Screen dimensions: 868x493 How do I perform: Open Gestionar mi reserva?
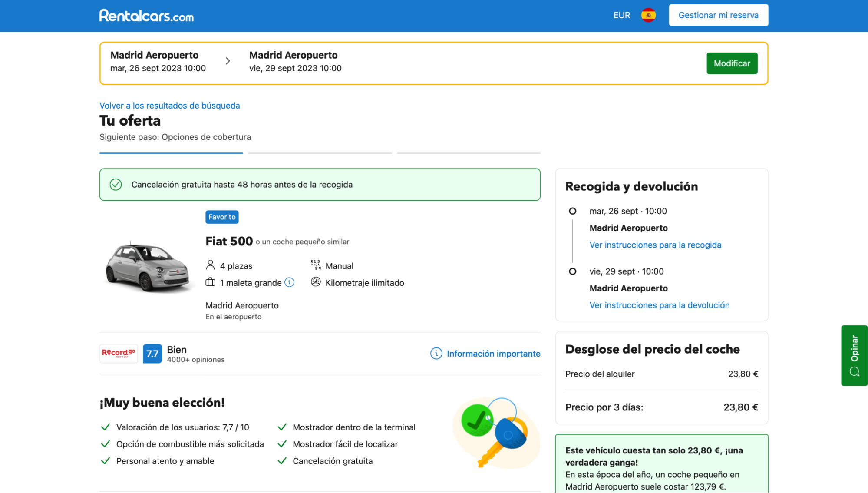[718, 15]
